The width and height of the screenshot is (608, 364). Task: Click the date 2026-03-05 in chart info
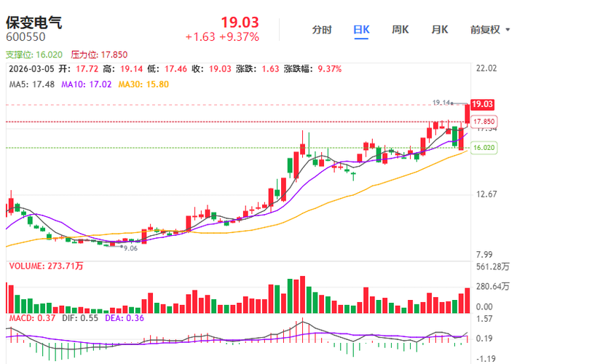31,69
